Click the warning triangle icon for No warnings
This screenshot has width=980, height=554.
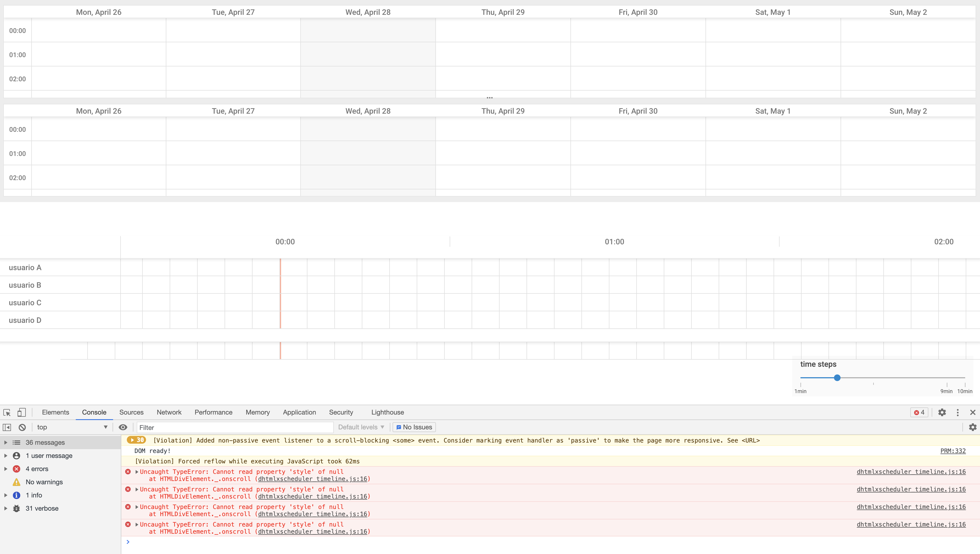[16, 482]
